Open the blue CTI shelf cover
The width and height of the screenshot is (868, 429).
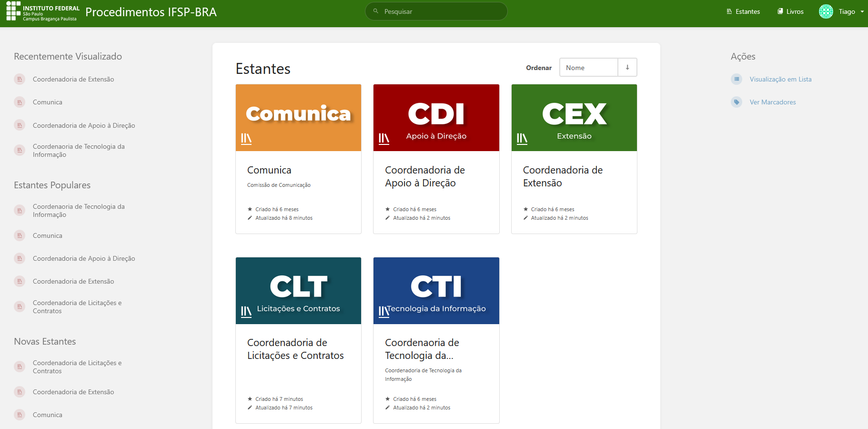[436, 291]
